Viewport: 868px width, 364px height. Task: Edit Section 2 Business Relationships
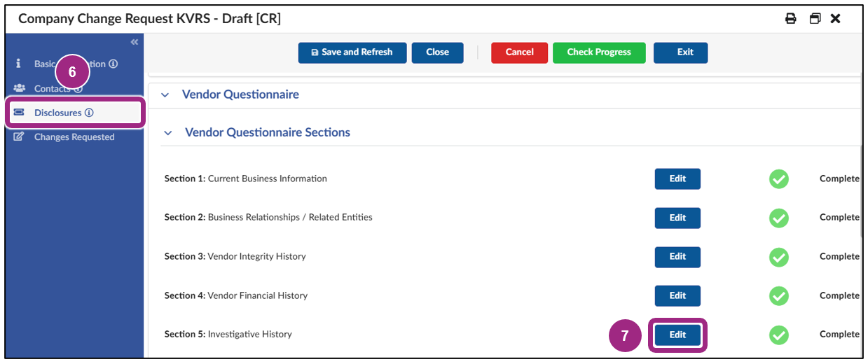(x=677, y=218)
